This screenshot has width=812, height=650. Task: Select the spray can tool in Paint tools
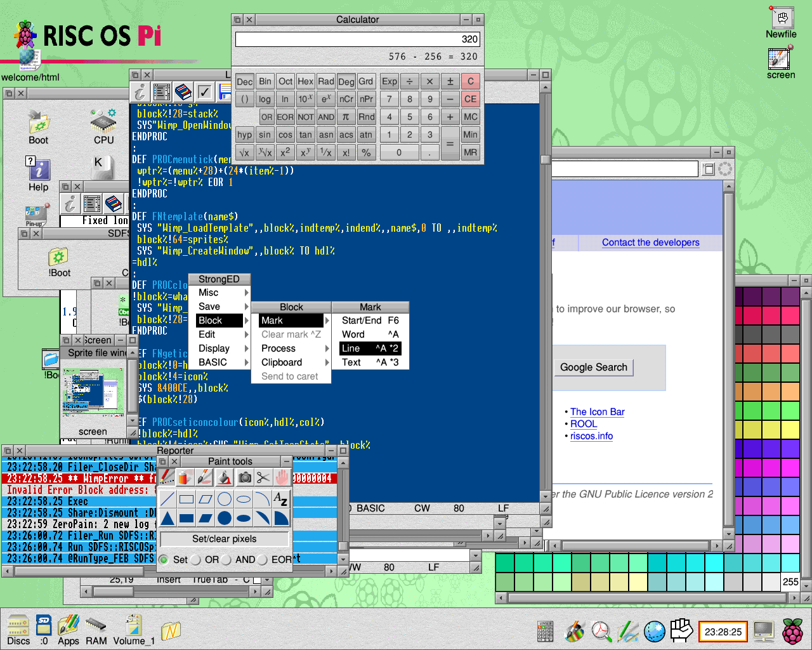click(x=185, y=477)
